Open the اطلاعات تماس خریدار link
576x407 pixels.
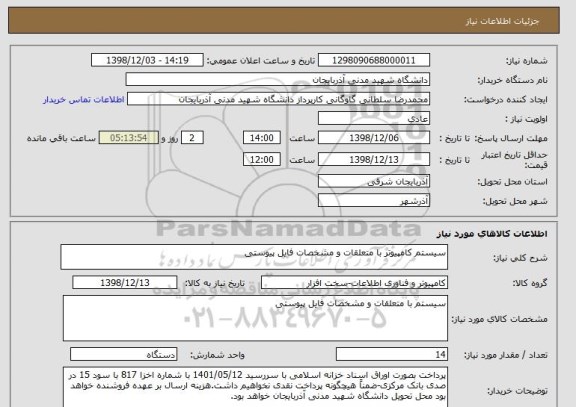(x=84, y=100)
